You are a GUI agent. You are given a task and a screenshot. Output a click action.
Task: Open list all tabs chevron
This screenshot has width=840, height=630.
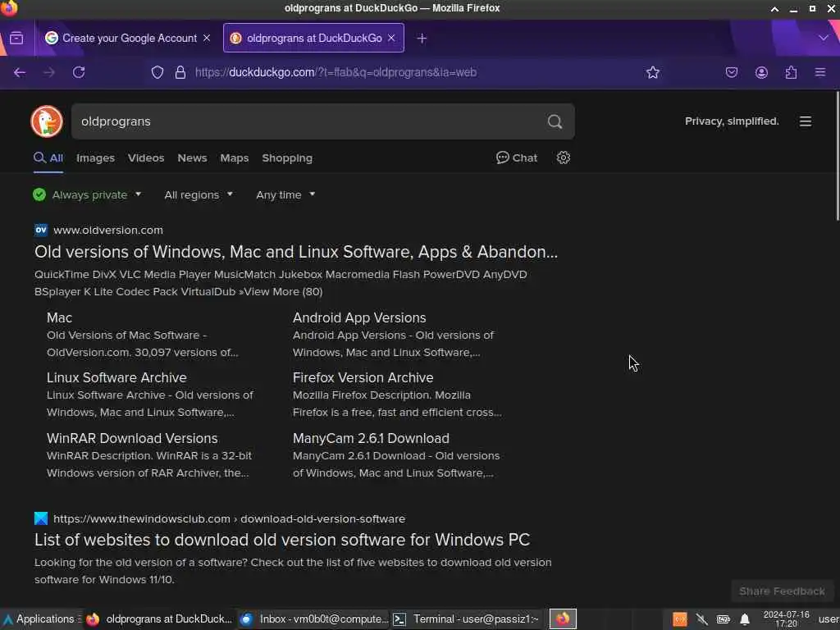[824, 38]
